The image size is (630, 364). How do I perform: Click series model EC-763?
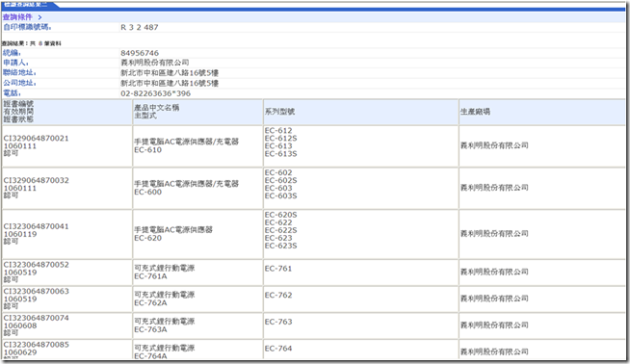278,322
